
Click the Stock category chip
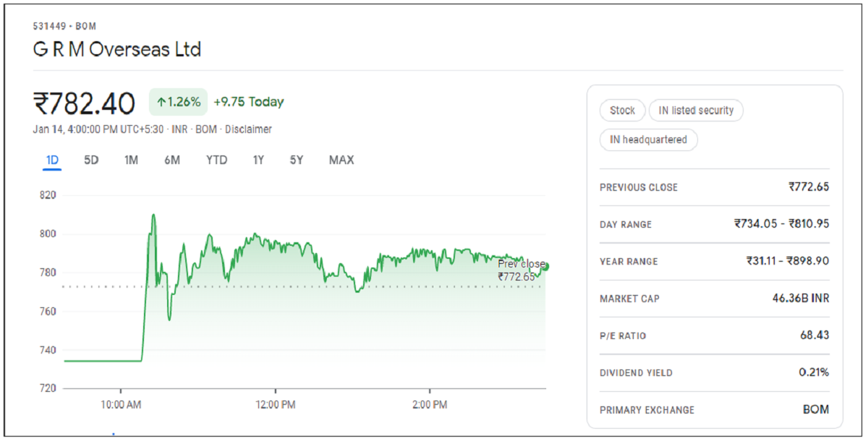pos(622,111)
